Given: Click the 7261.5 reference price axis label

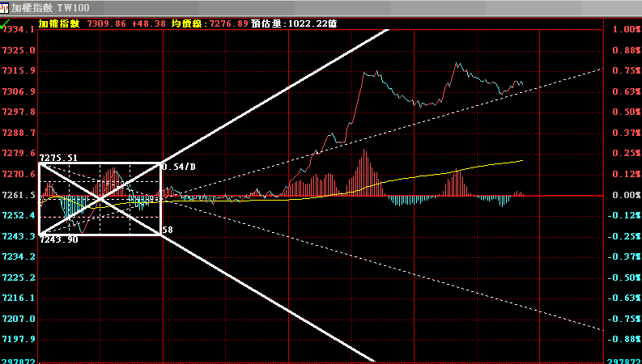Looking at the screenshot, I should 18,195.
